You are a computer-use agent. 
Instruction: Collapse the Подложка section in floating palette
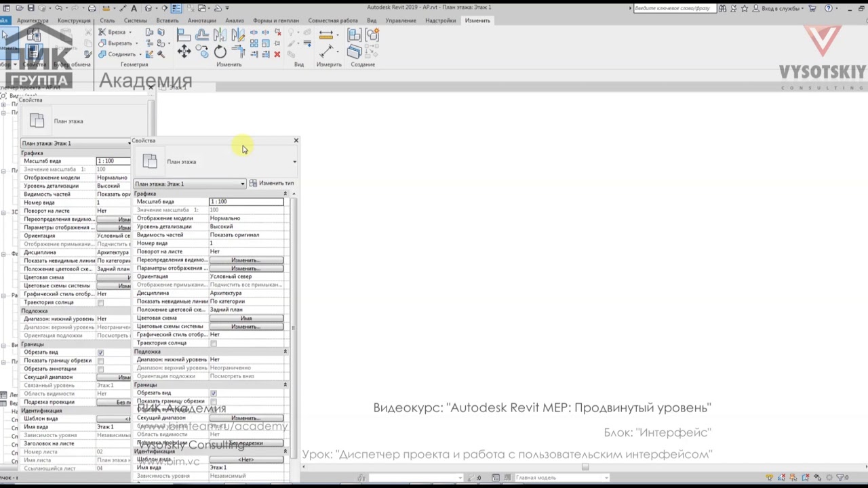point(285,352)
